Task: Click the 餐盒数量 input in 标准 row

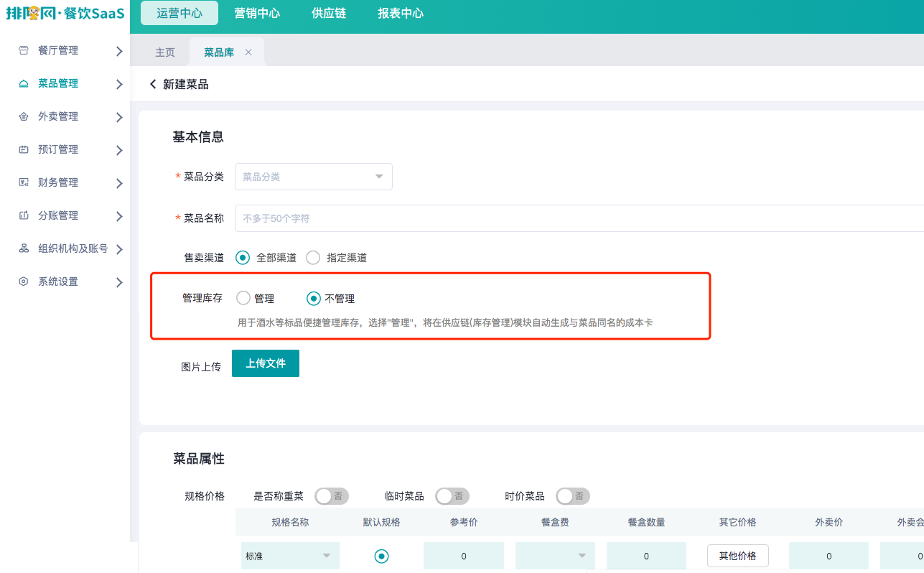Action: pos(646,556)
